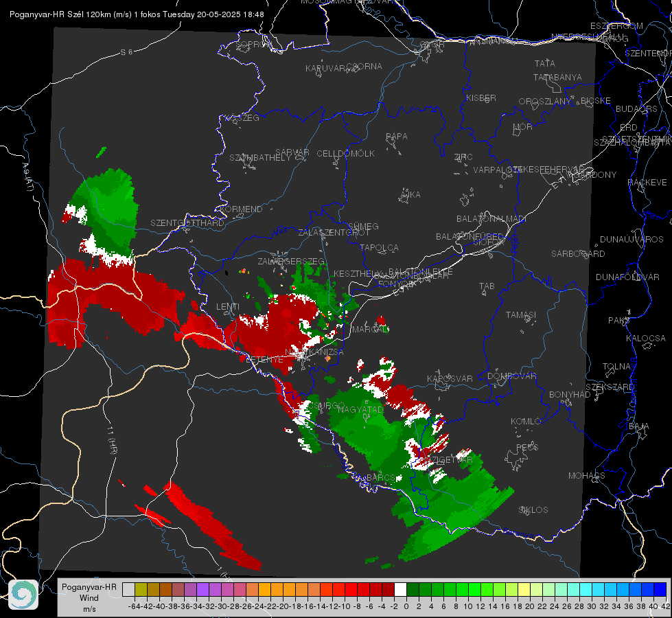Click the MÓR town label
The height and width of the screenshot is (618, 672).
click(523, 126)
